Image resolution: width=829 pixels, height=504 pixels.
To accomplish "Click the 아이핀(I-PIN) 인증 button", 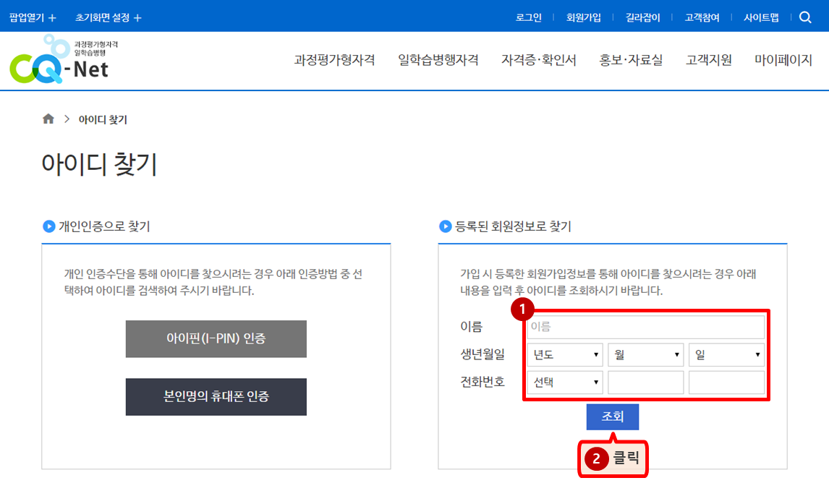I will coord(216,338).
